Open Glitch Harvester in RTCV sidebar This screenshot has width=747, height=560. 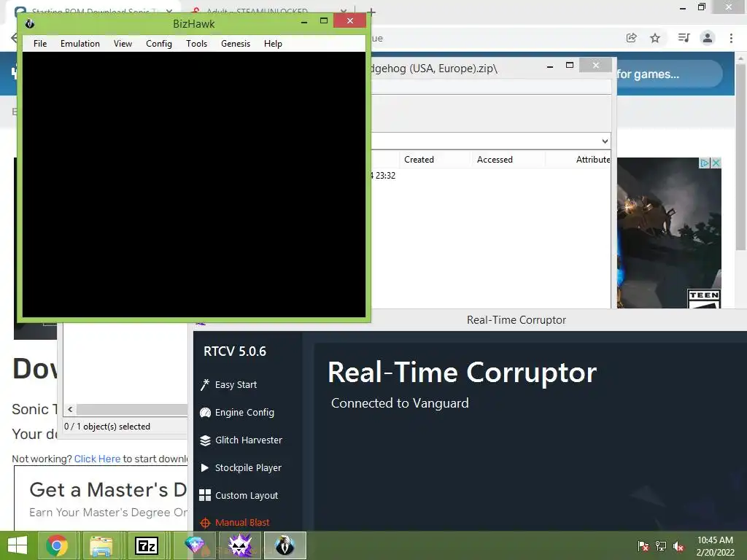tap(248, 440)
